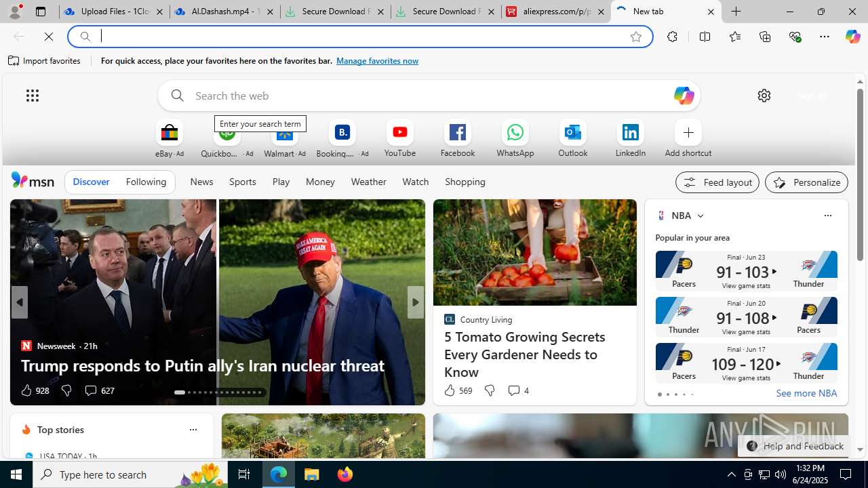Click the page vertical scrollbar
868x488 pixels.
pos(860,174)
